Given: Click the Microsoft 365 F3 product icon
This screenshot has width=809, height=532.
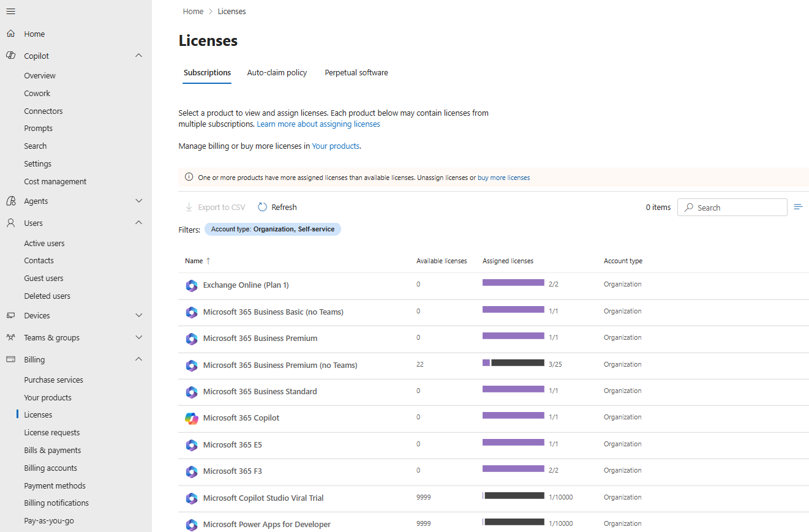Looking at the screenshot, I should point(192,471).
